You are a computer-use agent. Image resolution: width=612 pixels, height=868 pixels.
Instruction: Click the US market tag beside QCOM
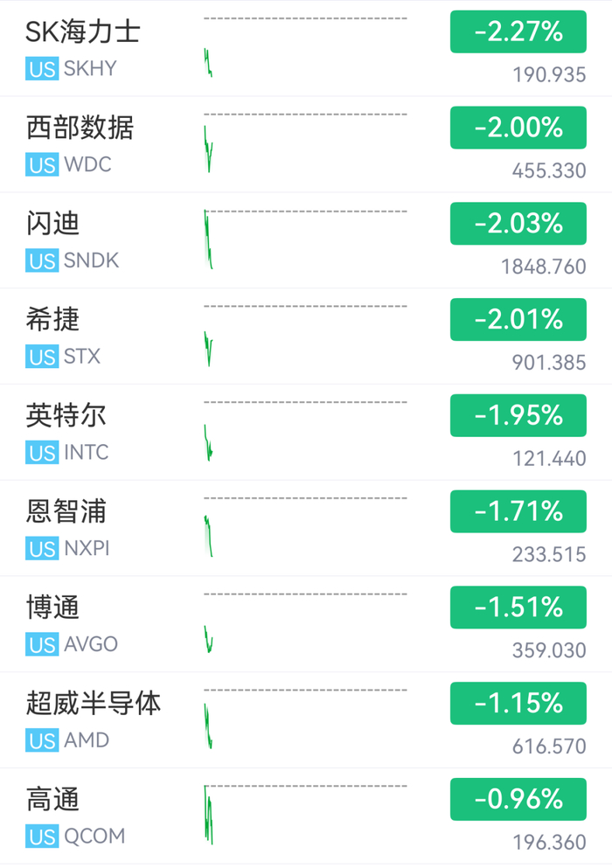coord(42,837)
